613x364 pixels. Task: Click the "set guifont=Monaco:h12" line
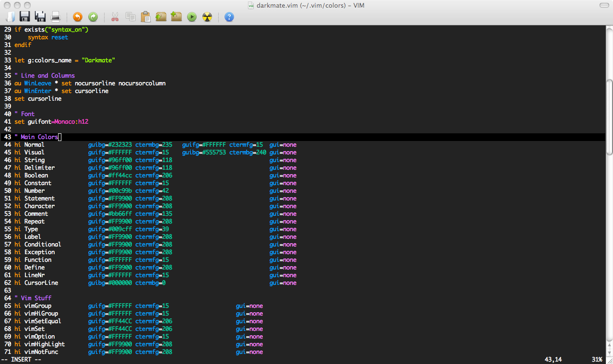point(51,122)
